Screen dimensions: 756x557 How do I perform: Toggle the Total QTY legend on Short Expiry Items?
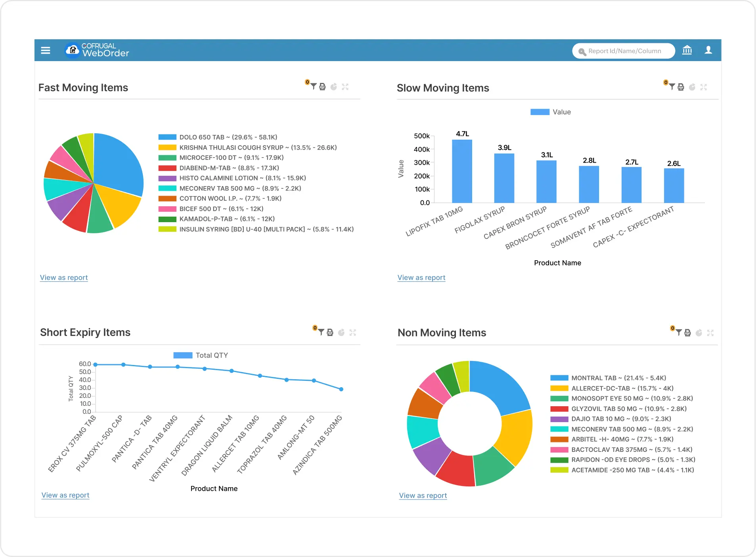pyautogui.click(x=200, y=355)
